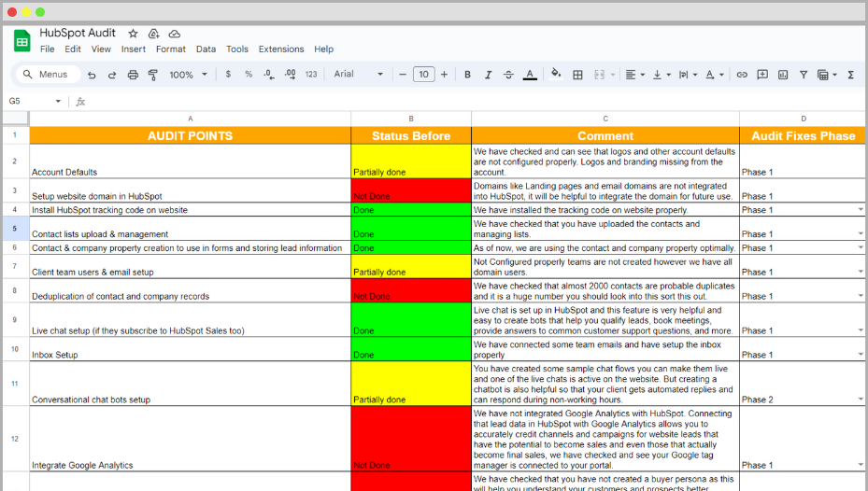Decrease decimal places
This screenshot has width=868, height=491.
click(x=269, y=74)
